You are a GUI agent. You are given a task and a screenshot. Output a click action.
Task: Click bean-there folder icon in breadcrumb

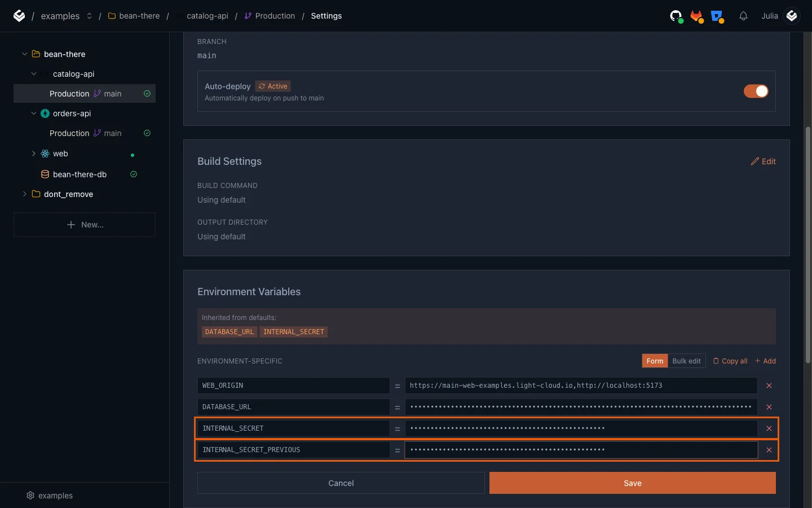coord(112,16)
